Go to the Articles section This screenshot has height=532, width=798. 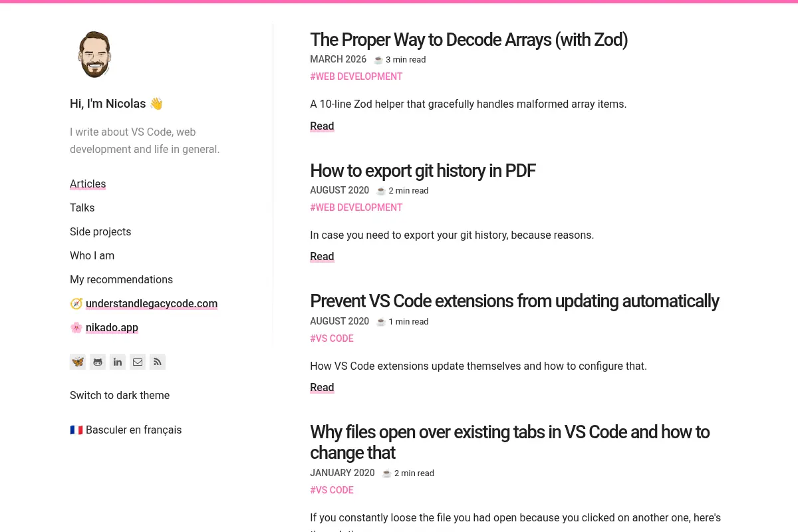[88, 184]
